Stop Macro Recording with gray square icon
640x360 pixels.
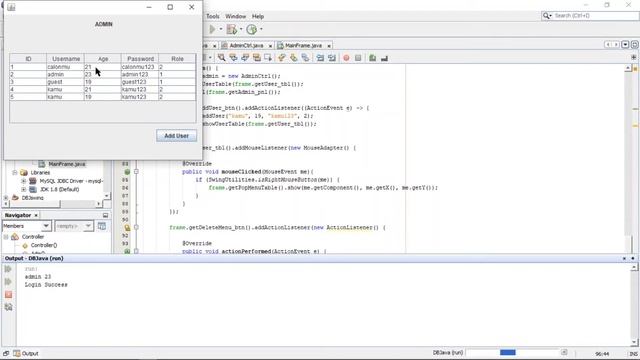pos(358,58)
